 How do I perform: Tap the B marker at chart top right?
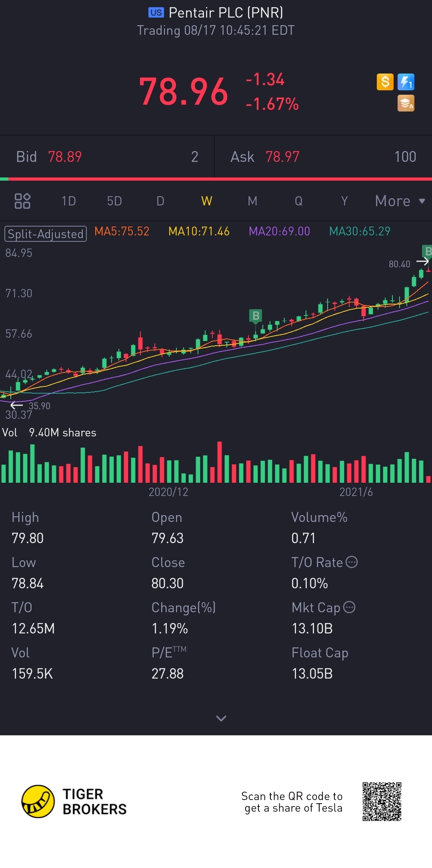(x=427, y=251)
